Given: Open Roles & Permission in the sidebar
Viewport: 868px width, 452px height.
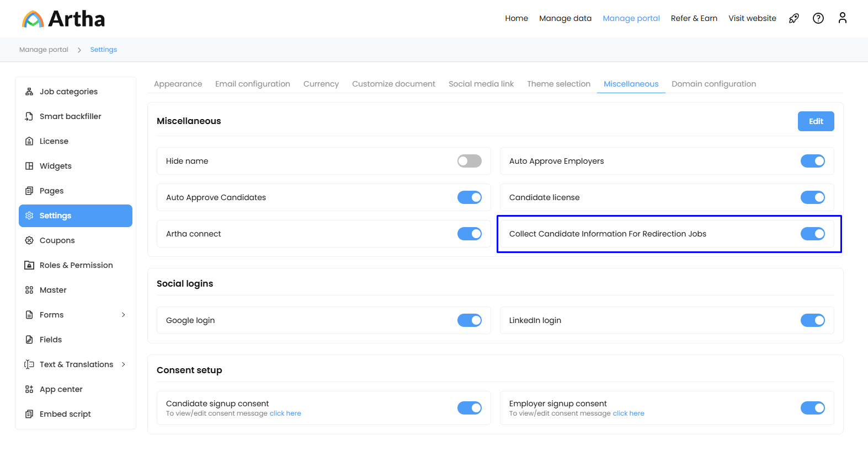Looking at the screenshot, I should click(x=76, y=265).
